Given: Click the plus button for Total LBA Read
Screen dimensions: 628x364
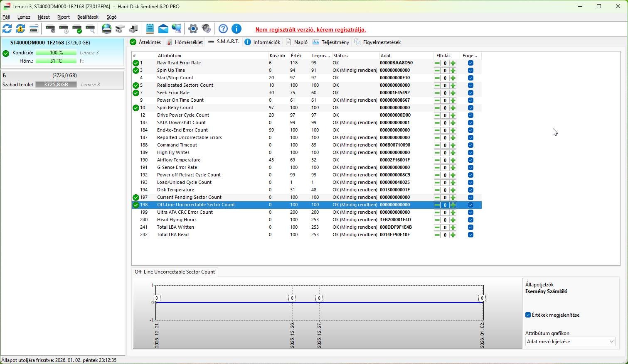Looking at the screenshot, I should click(453, 235).
